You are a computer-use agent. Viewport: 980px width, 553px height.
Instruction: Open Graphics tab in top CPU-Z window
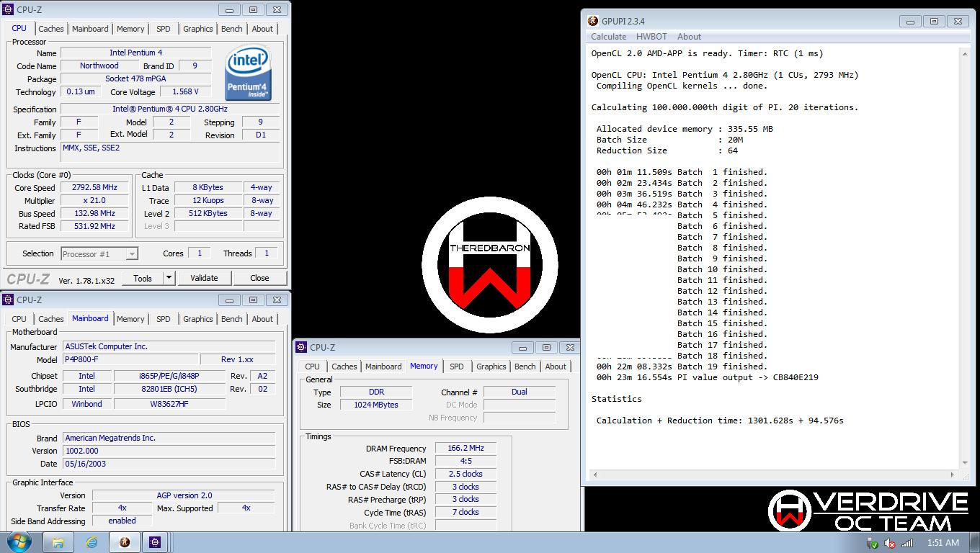pyautogui.click(x=197, y=29)
